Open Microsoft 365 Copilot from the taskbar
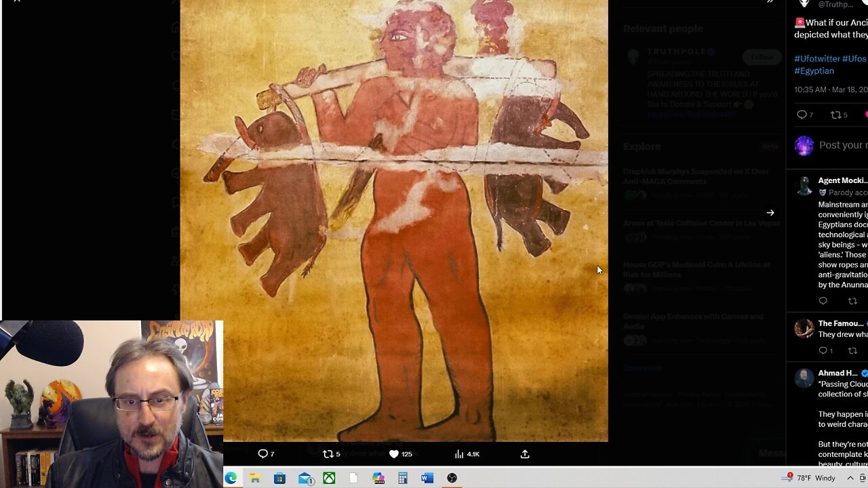868x488 pixels. coord(378,479)
